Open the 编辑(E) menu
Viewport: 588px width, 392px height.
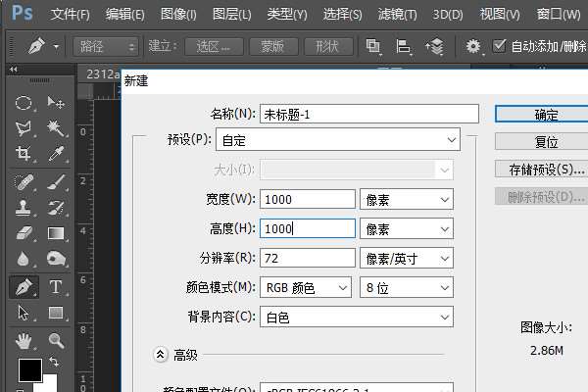[x=124, y=15]
